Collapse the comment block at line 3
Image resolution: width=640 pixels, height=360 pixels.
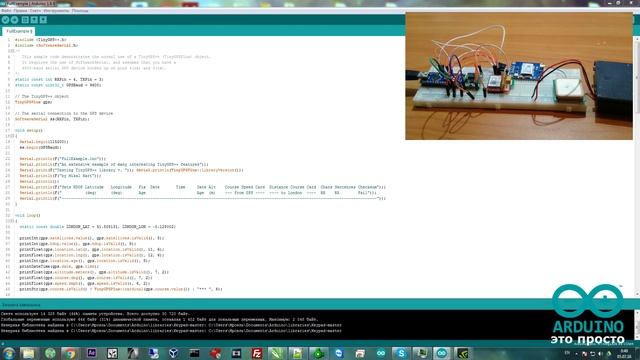[x=12, y=51]
